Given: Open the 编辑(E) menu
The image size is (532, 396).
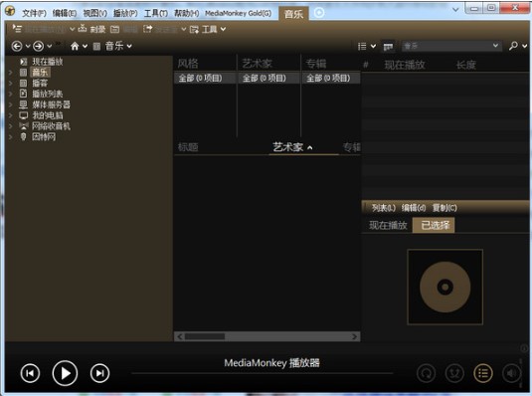Looking at the screenshot, I should tap(65, 13).
